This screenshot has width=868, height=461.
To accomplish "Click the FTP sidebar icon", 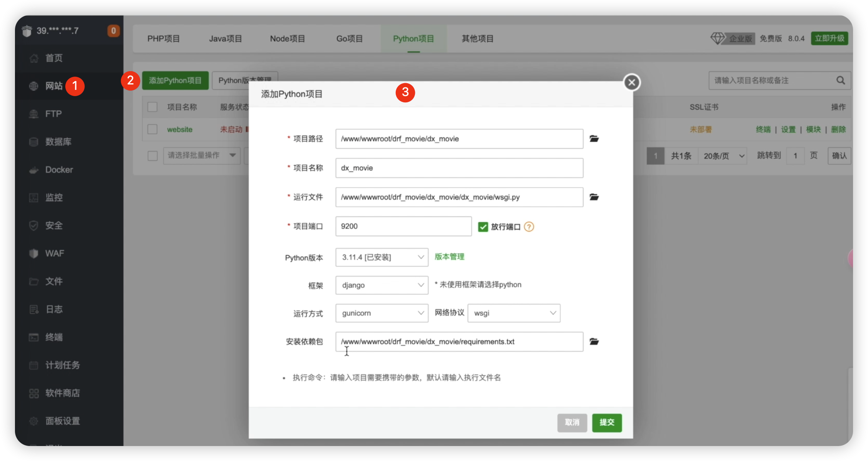I will pos(34,114).
